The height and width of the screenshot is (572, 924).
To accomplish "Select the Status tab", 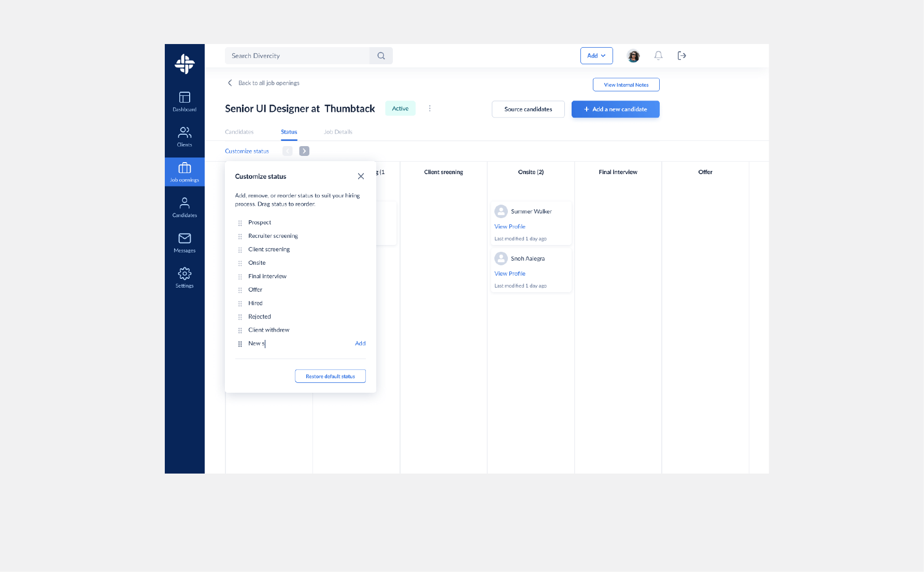I will (x=289, y=132).
